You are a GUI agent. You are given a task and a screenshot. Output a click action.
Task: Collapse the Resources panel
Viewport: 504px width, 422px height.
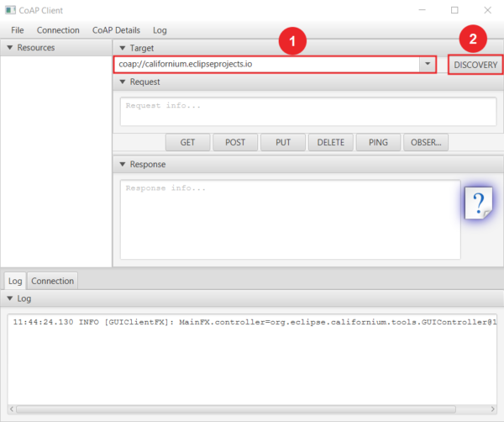pos(10,48)
